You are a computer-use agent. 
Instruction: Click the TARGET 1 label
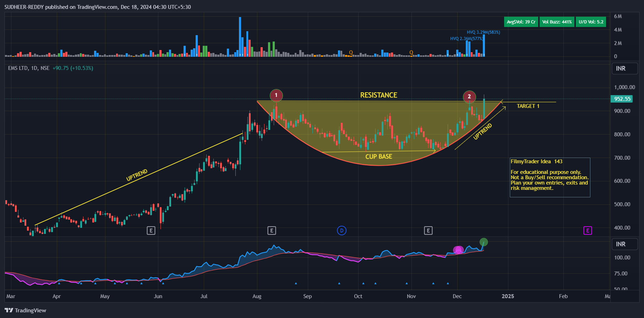(528, 106)
